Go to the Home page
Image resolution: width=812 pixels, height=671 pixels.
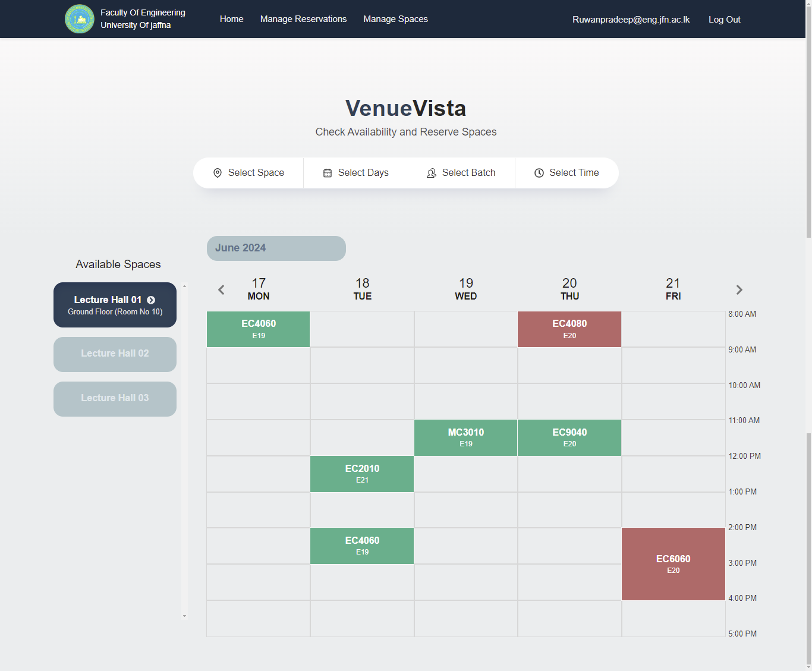(x=231, y=19)
